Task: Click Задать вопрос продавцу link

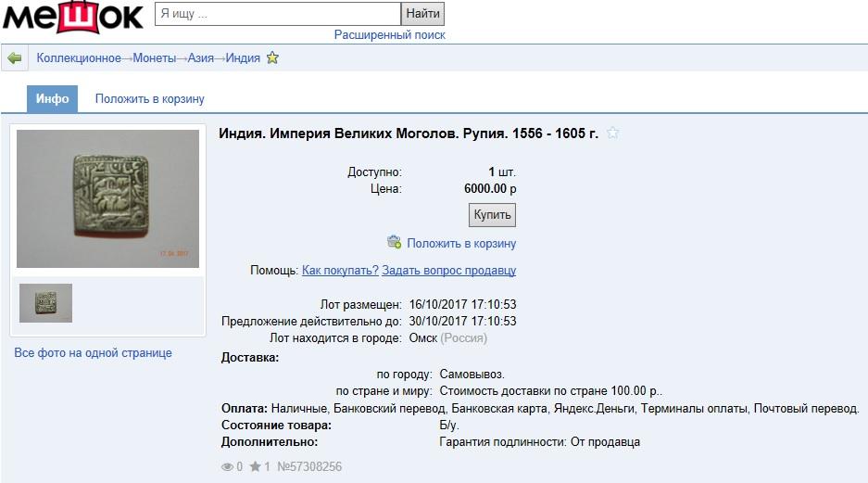Action: 448,271
